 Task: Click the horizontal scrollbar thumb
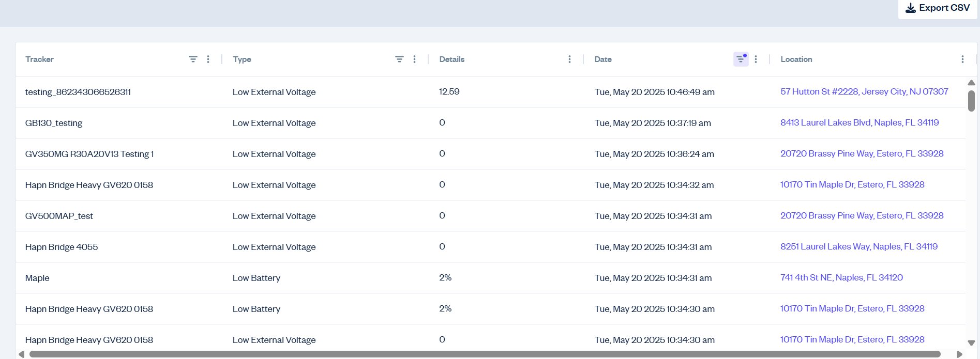(485, 354)
